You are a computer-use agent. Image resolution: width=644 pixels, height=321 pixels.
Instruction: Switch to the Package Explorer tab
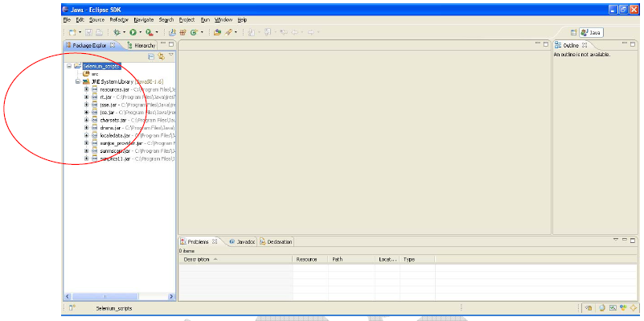(89, 45)
